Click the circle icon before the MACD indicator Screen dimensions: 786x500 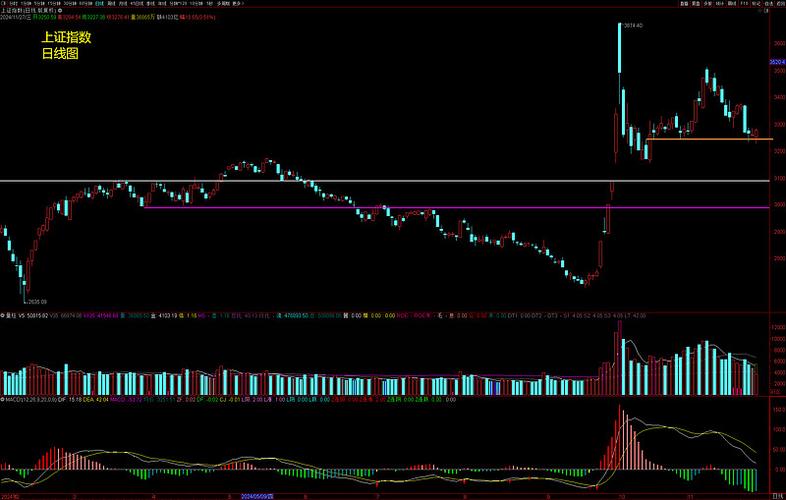click(x=3, y=398)
